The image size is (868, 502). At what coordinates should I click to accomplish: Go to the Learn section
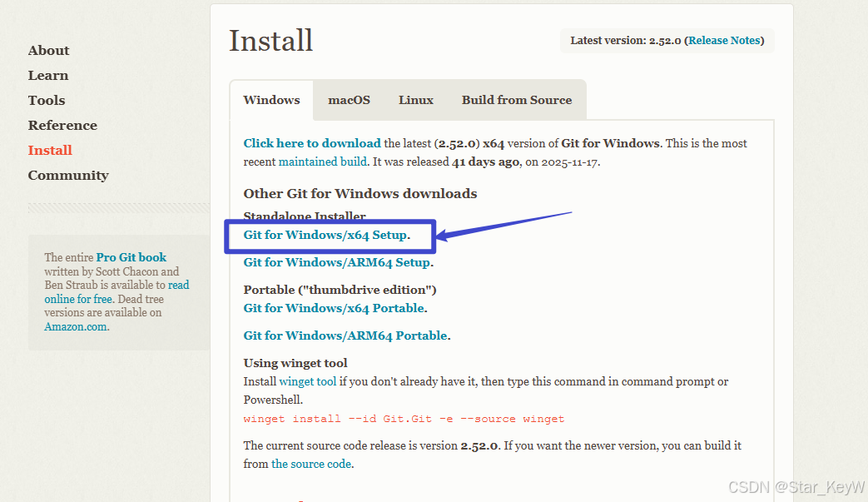[48, 75]
